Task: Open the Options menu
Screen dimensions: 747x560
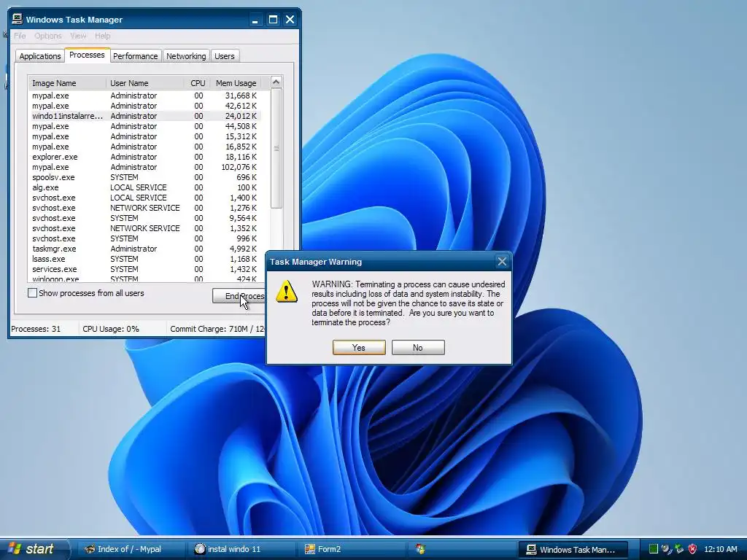Action: click(x=47, y=36)
